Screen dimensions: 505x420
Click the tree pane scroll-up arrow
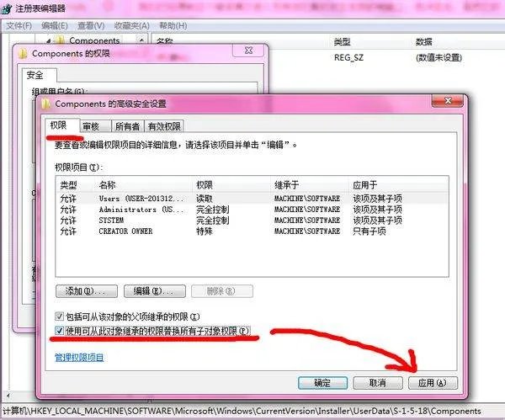click(x=141, y=40)
